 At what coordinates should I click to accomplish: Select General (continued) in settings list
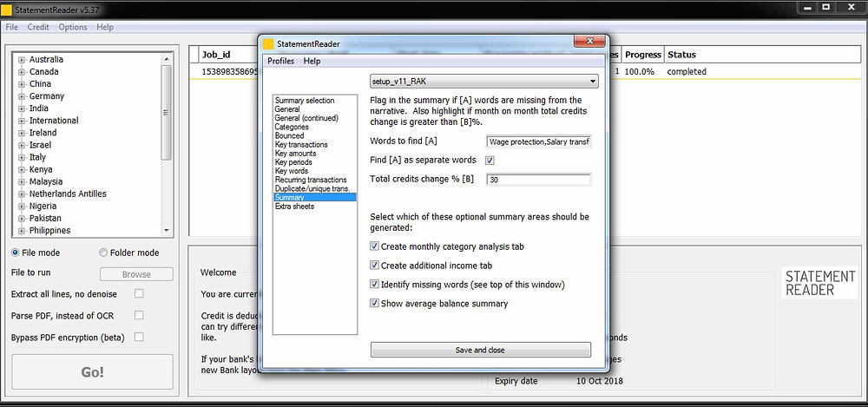tap(306, 119)
